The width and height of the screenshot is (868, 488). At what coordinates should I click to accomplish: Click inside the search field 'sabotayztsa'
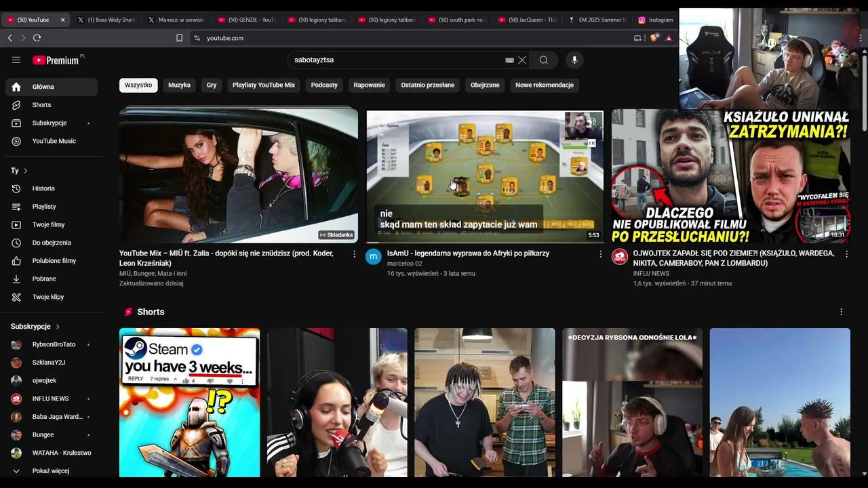399,60
